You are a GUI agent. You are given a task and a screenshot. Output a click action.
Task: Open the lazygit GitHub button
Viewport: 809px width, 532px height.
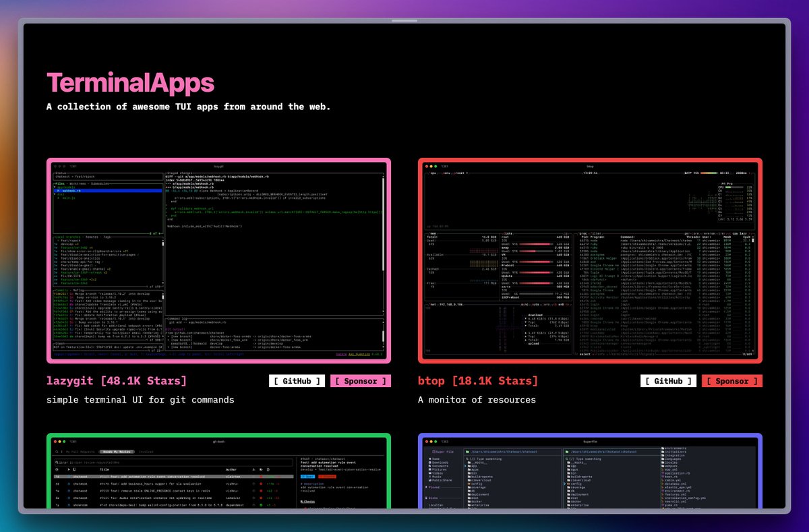[297, 381]
